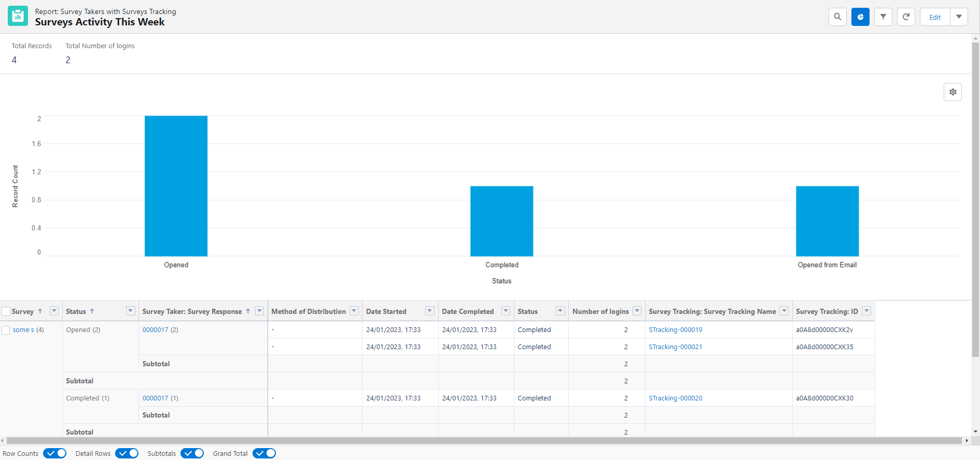Tick the checkbox beside 'some s' row
This screenshot has height=460, width=980.
point(6,330)
